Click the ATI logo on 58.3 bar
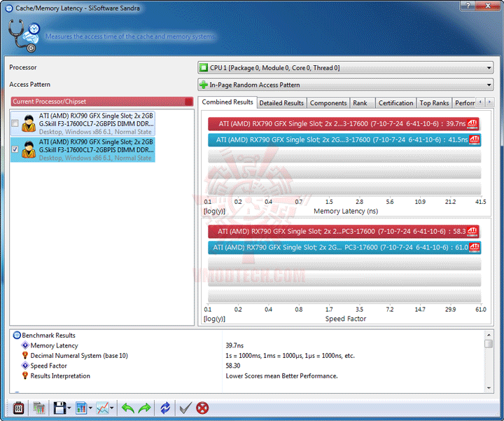504x421 pixels. tap(472, 231)
